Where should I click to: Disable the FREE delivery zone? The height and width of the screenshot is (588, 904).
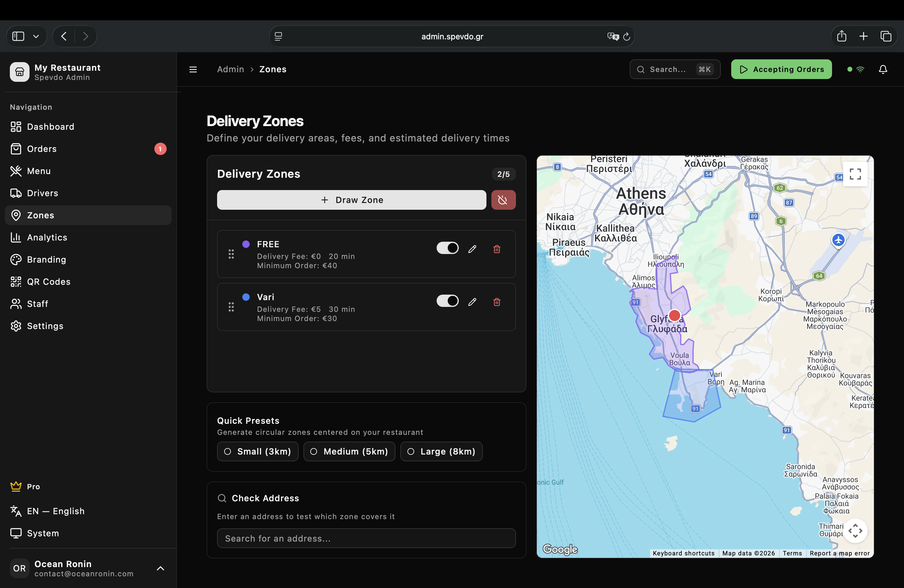pos(447,248)
